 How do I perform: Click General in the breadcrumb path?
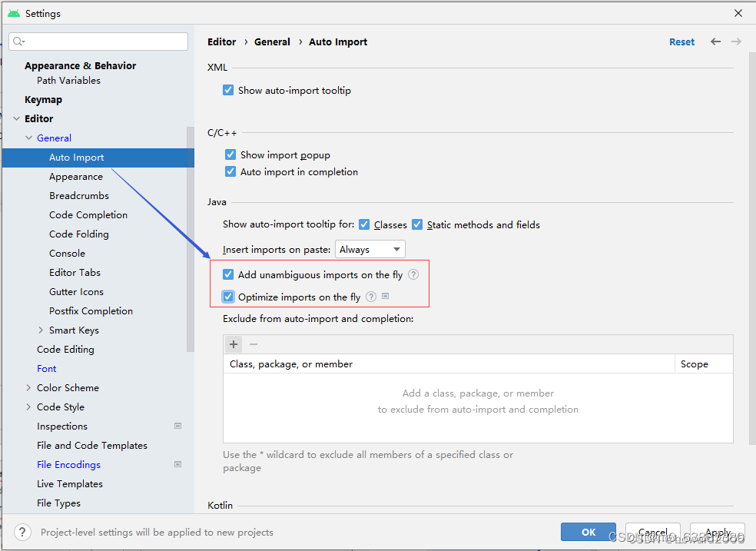point(272,42)
